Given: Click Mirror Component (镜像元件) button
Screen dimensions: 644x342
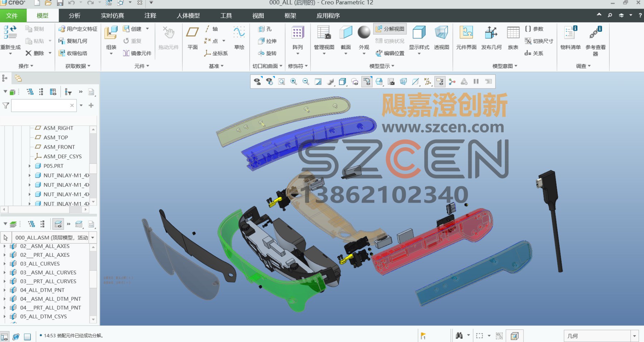Looking at the screenshot, I should pyautogui.click(x=137, y=53).
